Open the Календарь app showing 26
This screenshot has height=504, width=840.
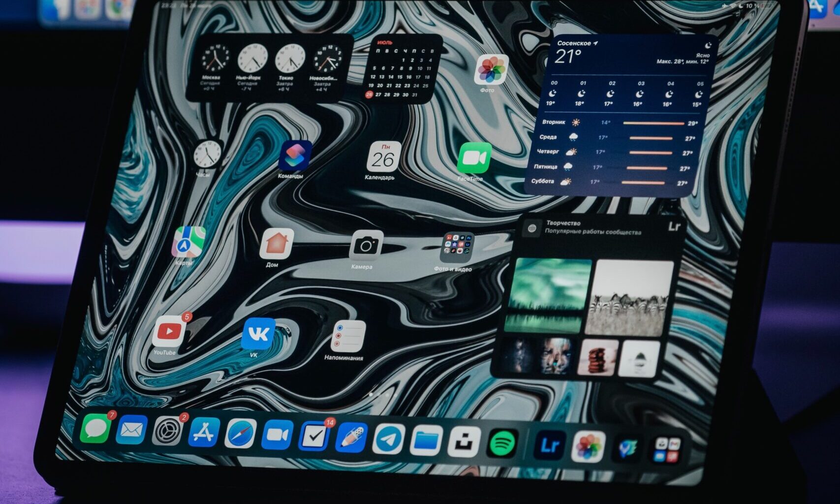click(x=384, y=157)
